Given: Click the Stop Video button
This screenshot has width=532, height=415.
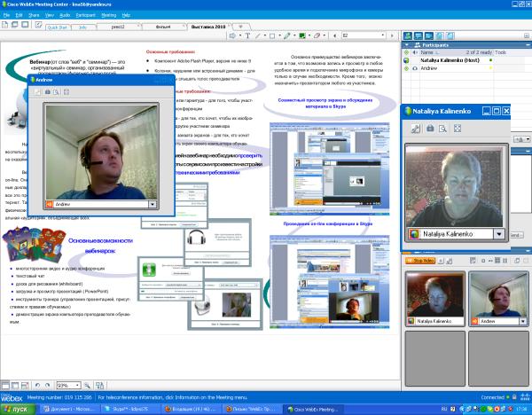Looking at the screenshot, I should click(420, 261).
